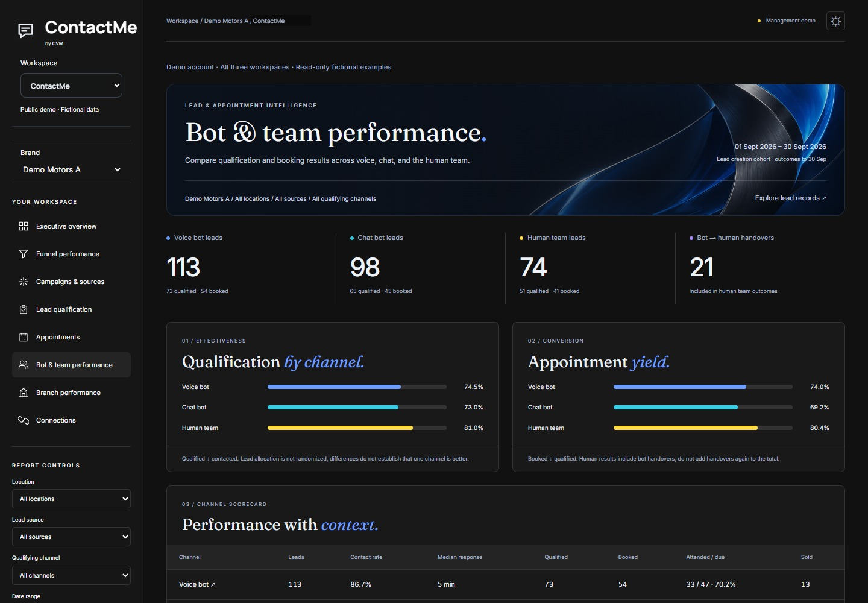Open the Voice bot link in scorecard table
Screen dimensions: 868x603
click(197, 584)
